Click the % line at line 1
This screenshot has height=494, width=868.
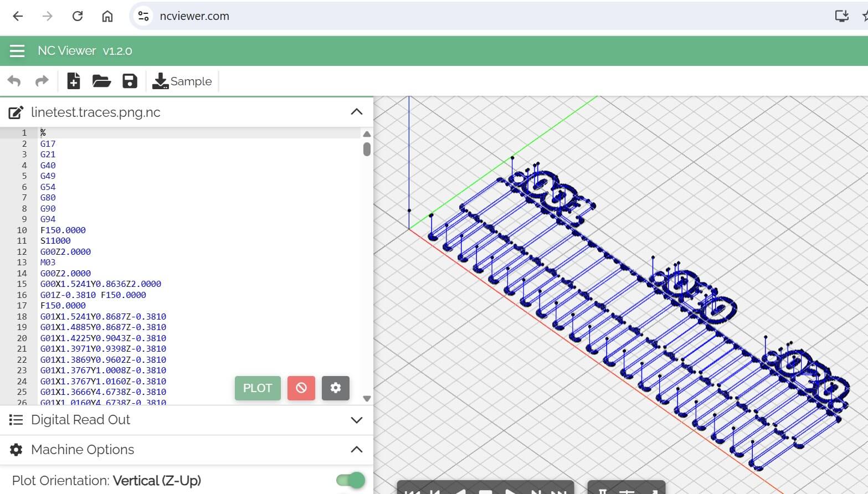(43, 133)
